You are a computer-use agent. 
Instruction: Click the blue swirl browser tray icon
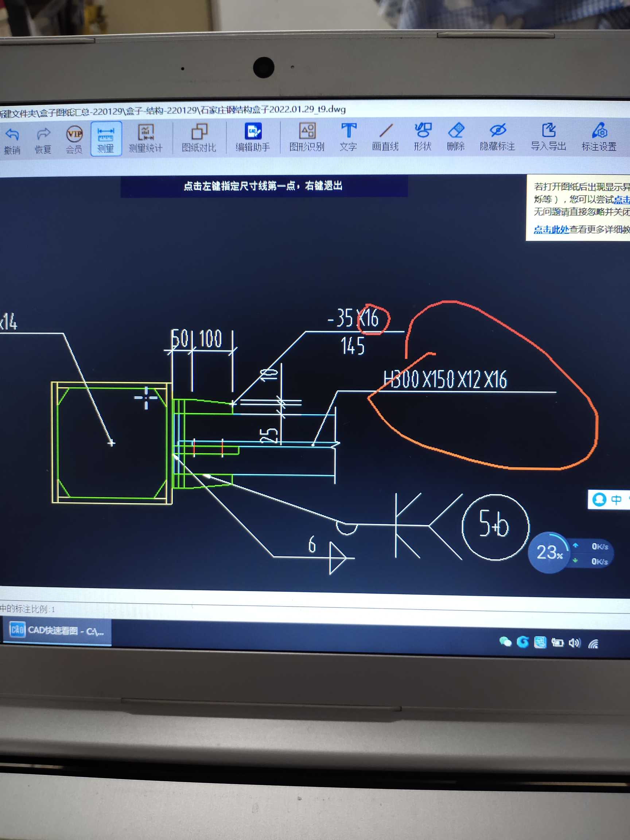522,642
